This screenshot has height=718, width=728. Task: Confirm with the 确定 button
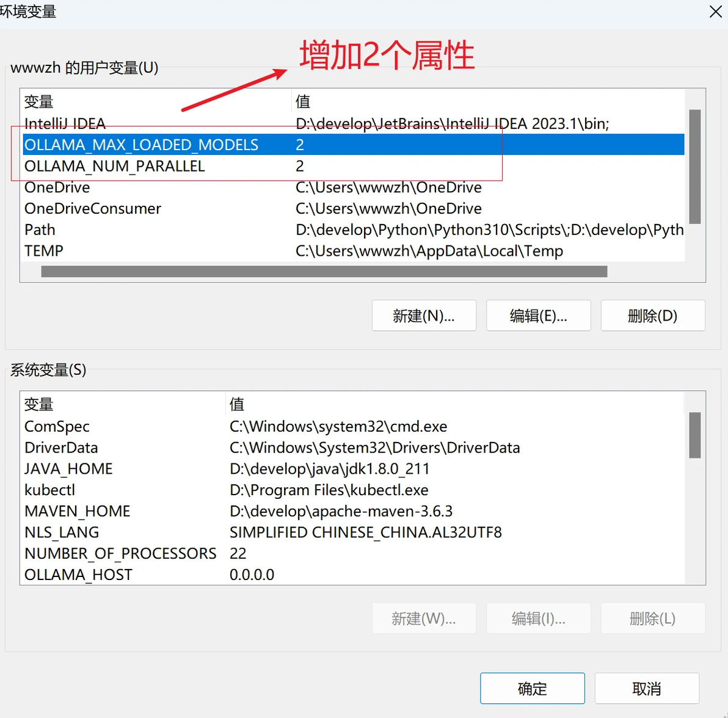click(x=533, y=688)
